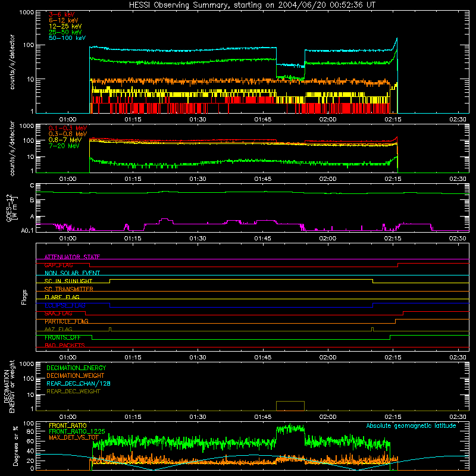
Task: Click the 02:30 tick under the Flags panel
Action: (458, 358)
